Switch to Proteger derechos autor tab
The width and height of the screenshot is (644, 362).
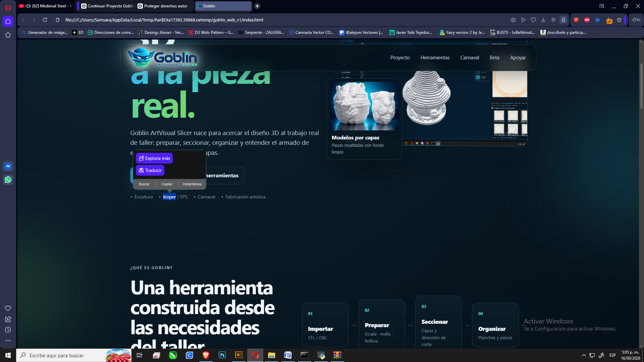164,6
